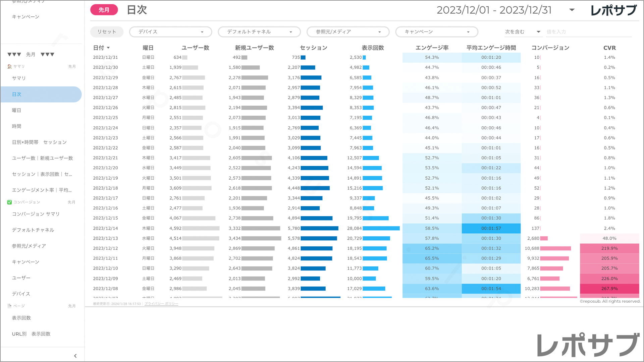Sort table by CVR column header
This screenshot has height=362, width=644.
609,48
